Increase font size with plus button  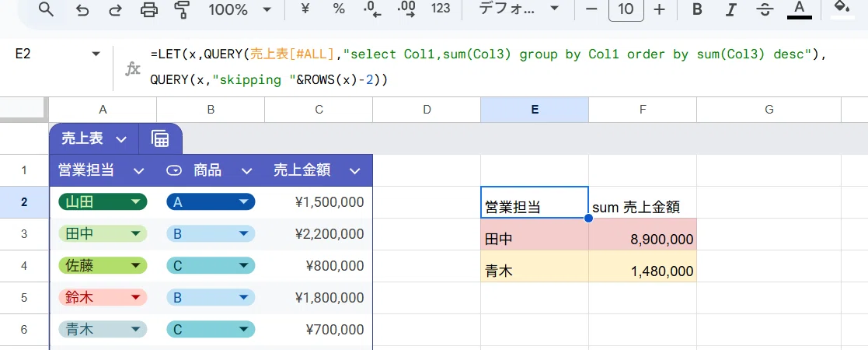659,9
